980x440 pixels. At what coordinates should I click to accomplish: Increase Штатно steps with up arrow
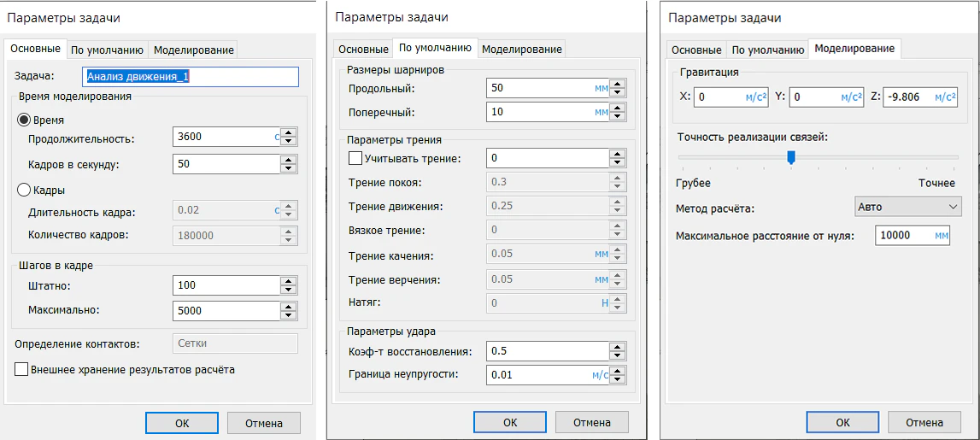click(x=289, y=281)
